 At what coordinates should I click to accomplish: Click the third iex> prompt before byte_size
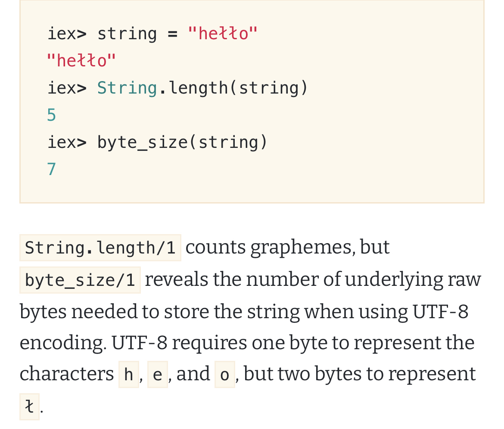pyautogui.click(x=67, y=142)
